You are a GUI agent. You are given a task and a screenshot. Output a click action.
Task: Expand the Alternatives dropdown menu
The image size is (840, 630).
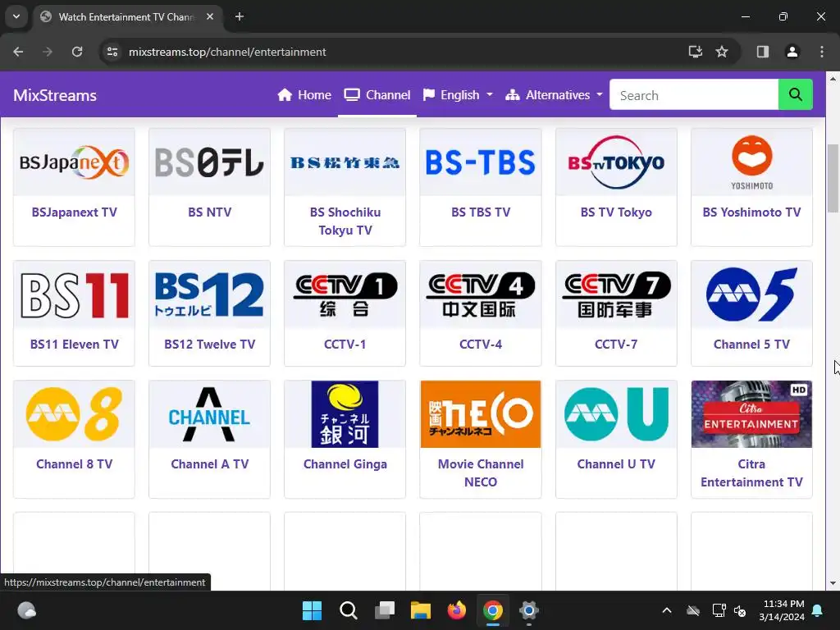point(554,95)
